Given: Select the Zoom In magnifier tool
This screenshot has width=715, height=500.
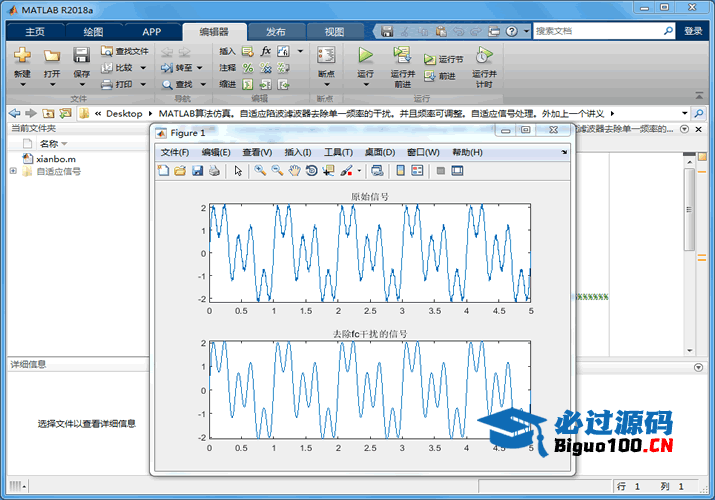Looking at the screenshot, I should [260, 171].
